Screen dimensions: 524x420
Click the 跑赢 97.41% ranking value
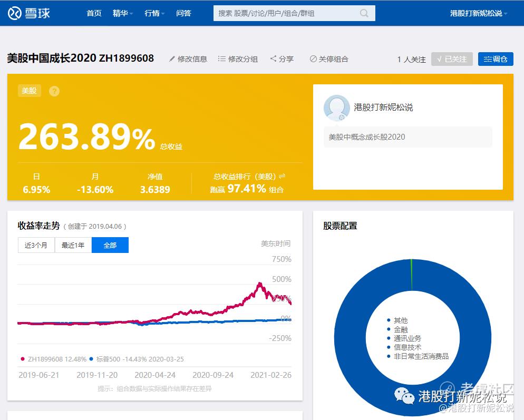[247, 189]
